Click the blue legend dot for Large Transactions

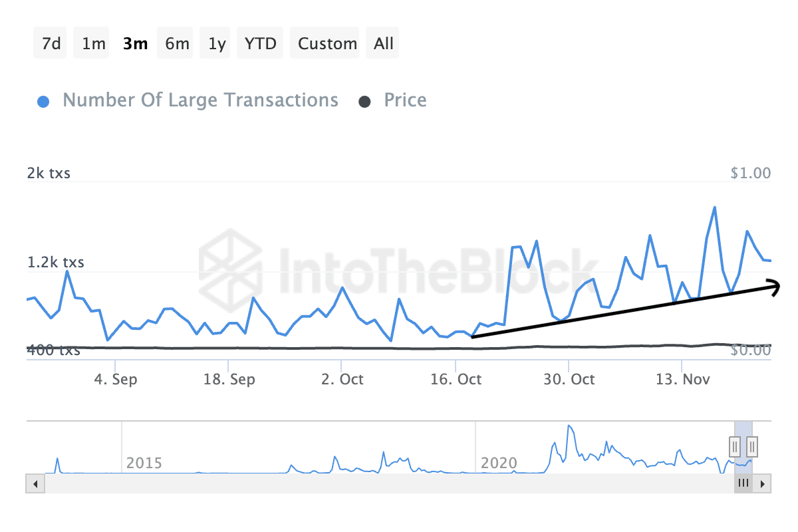pyautogui.click(x=44, y=102)
